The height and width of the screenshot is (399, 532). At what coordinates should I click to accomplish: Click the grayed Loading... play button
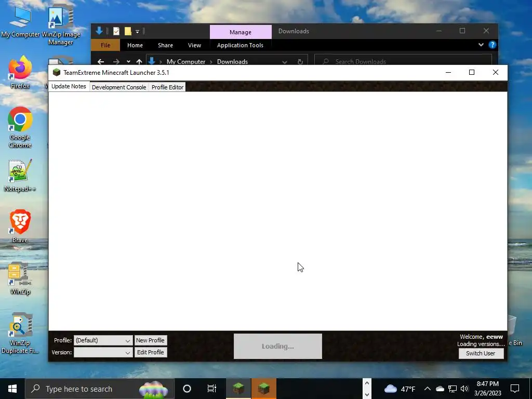click(277, 346)
